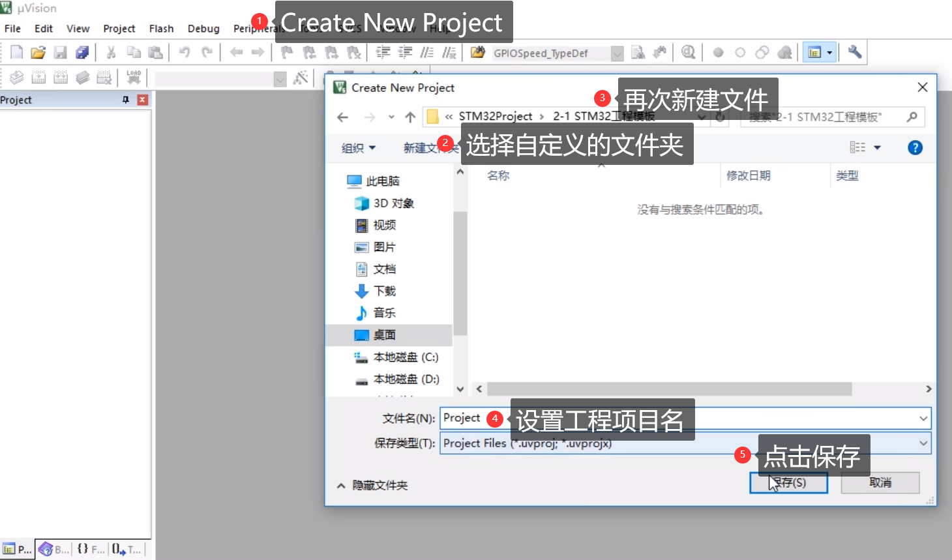This screenshot has width=952, height=560.
Task: Expand the disabled target selection combo box
Action: tap(280, 79)
